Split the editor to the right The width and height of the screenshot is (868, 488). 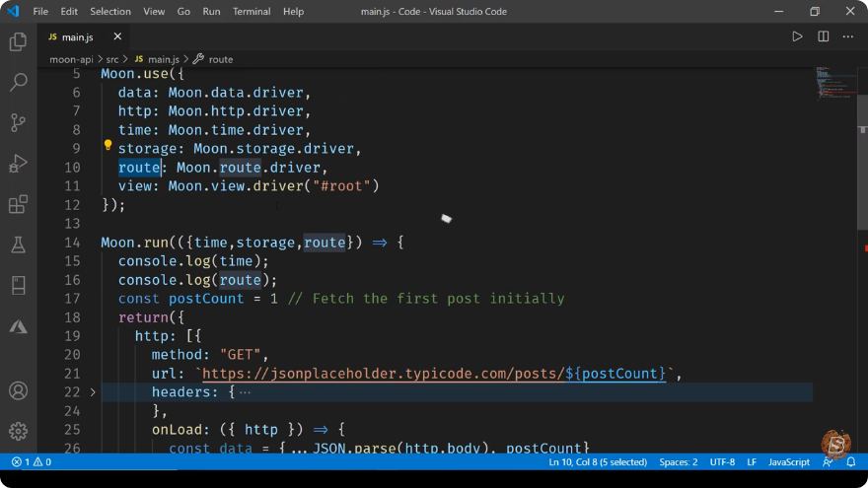pos(824,36)
